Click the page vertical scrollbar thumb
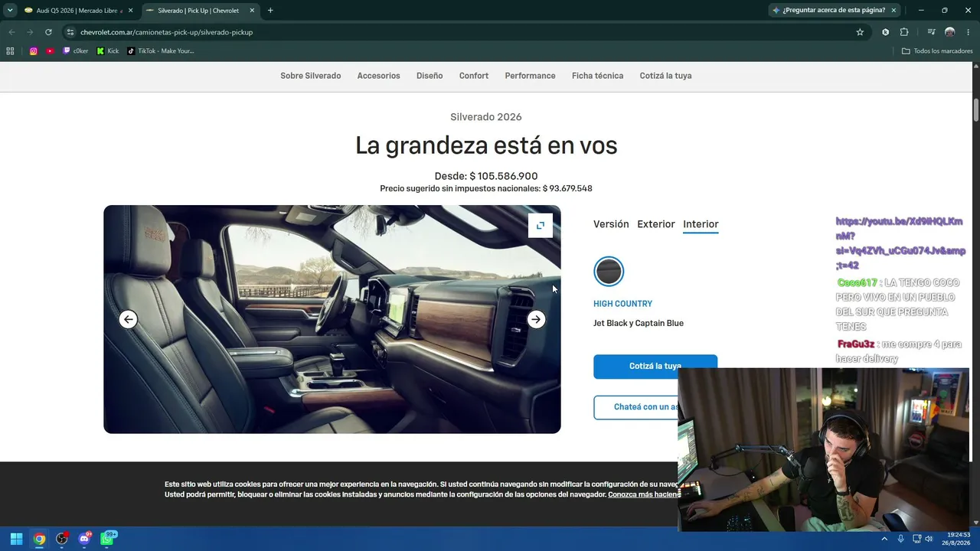980x551 pixels. (975, 109)
